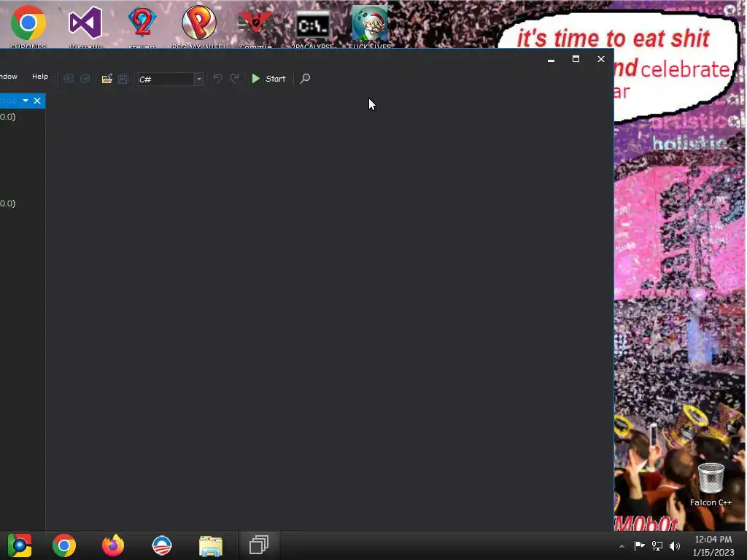This screenshot has width=747, height=560.
Task: Open the Falcon C++ recycle bin icon
Action: click(x=711, y=484)
